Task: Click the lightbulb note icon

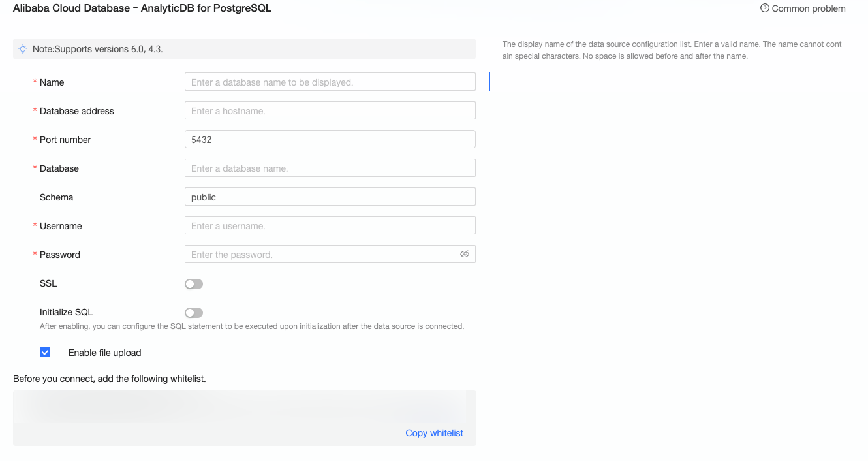Action: [x=23, y=49]
